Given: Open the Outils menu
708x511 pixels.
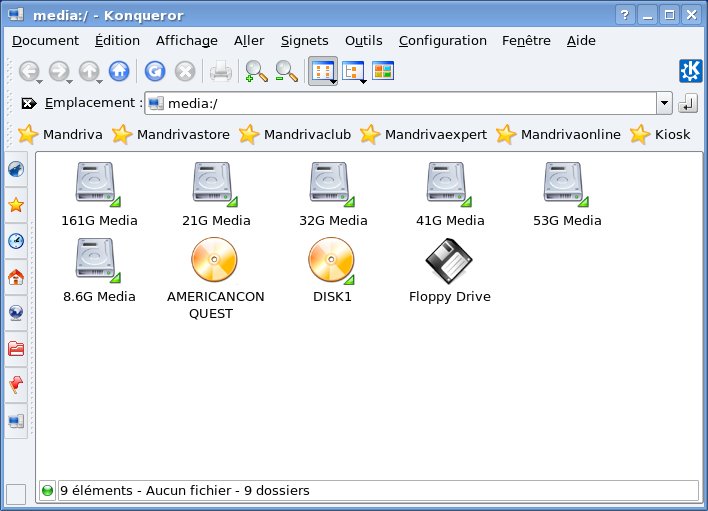Looking at the screenshot, I should [x=363, y=41].
